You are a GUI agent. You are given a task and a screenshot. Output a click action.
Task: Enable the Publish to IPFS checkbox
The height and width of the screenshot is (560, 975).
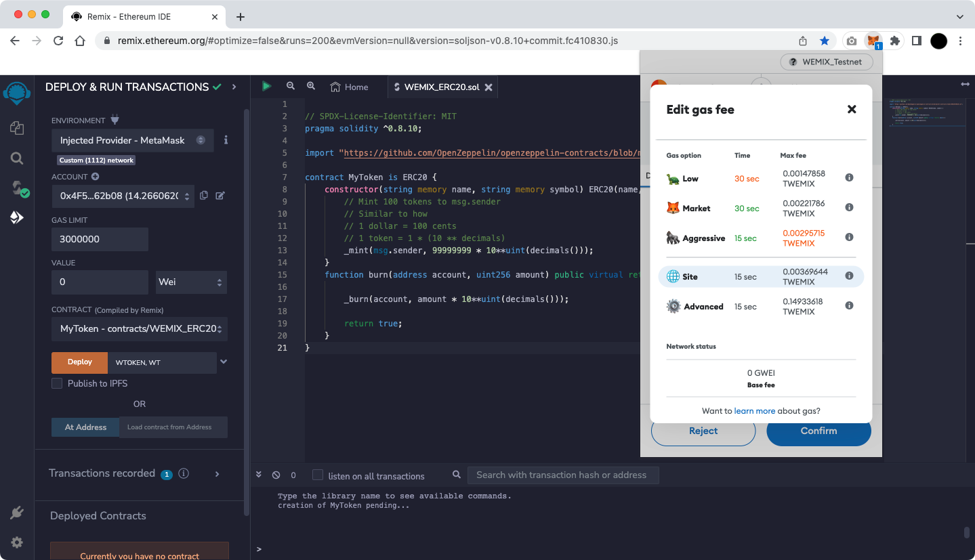[58, 383]
